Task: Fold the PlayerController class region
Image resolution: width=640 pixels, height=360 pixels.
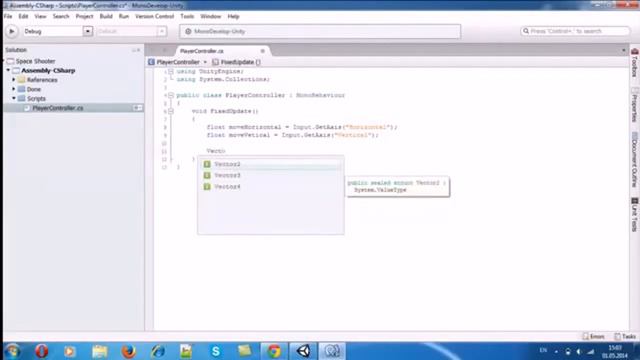Action: pyautogui.click(x=171, y=95)
